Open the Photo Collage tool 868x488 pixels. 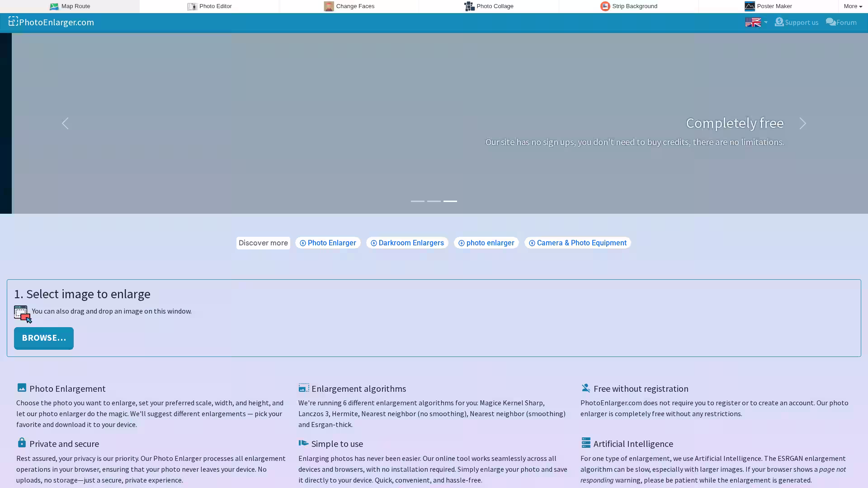tap(489, 6)
